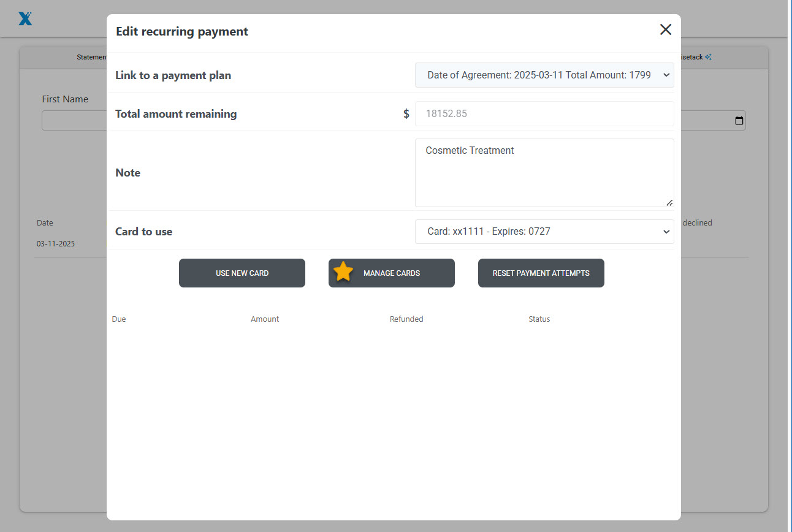The height and width of the screenshot is (532, 792).
Task: Click the calendar icon in background date field
Action: (x=739, y=121)
